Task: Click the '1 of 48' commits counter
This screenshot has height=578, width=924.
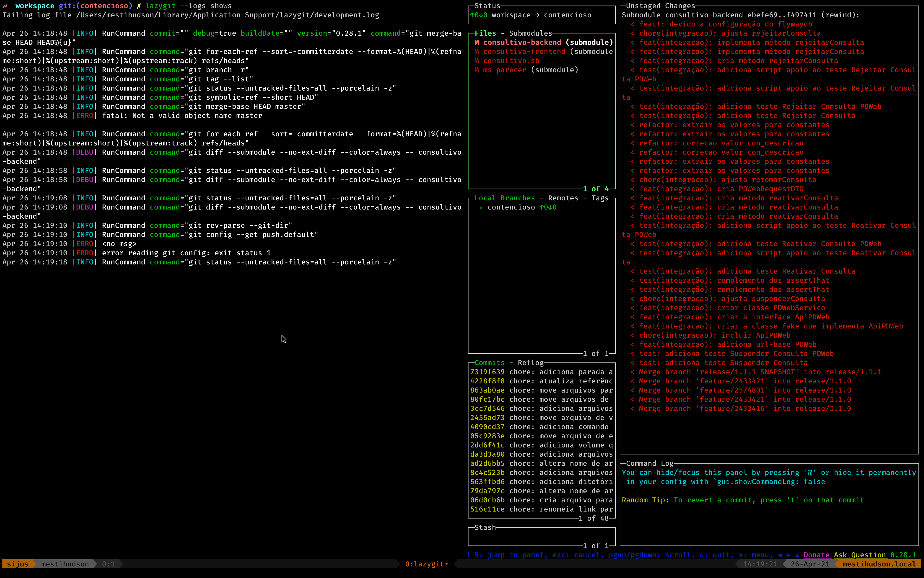Action: point(593,518)
